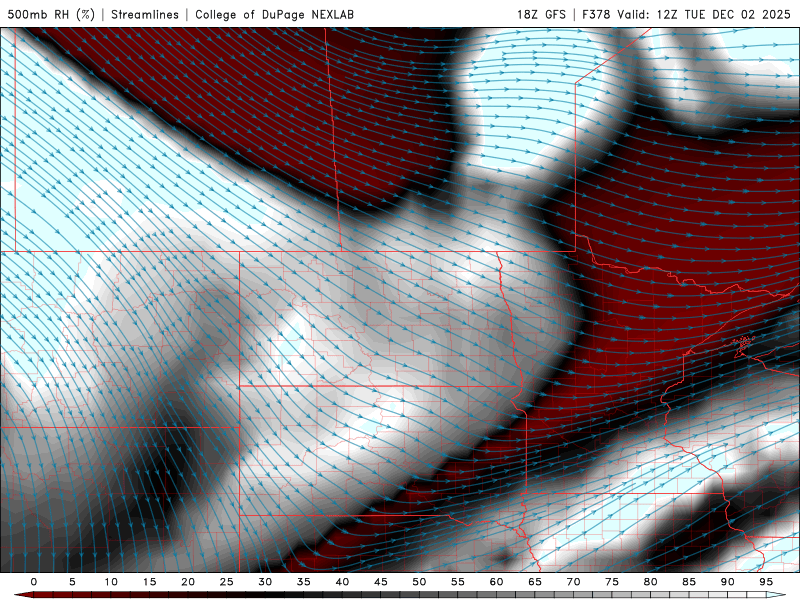Click the "45" value on color scale
Screen dimensions: 800x600
click(381, 582)
